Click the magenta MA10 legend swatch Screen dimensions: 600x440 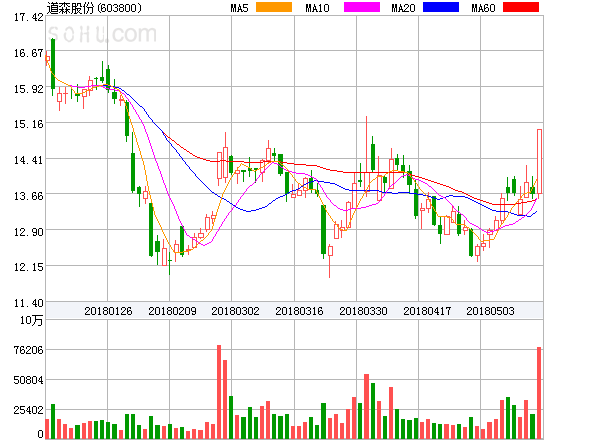[x=362, y=7]
